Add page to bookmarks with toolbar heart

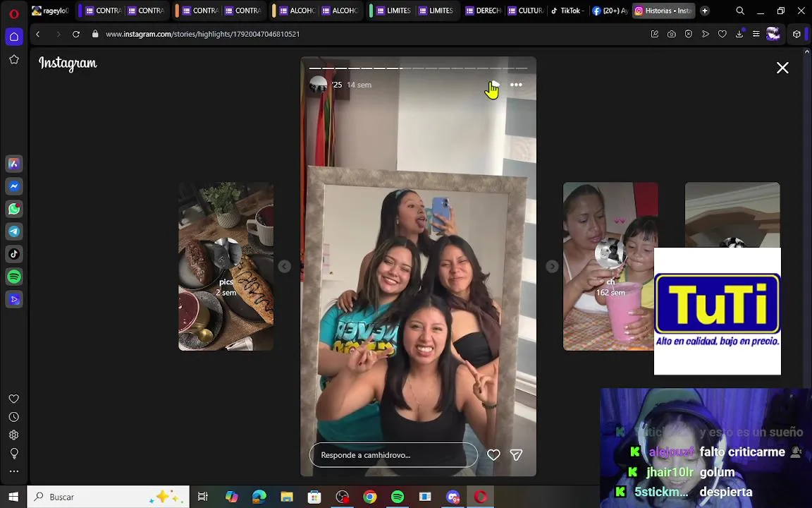722,34
